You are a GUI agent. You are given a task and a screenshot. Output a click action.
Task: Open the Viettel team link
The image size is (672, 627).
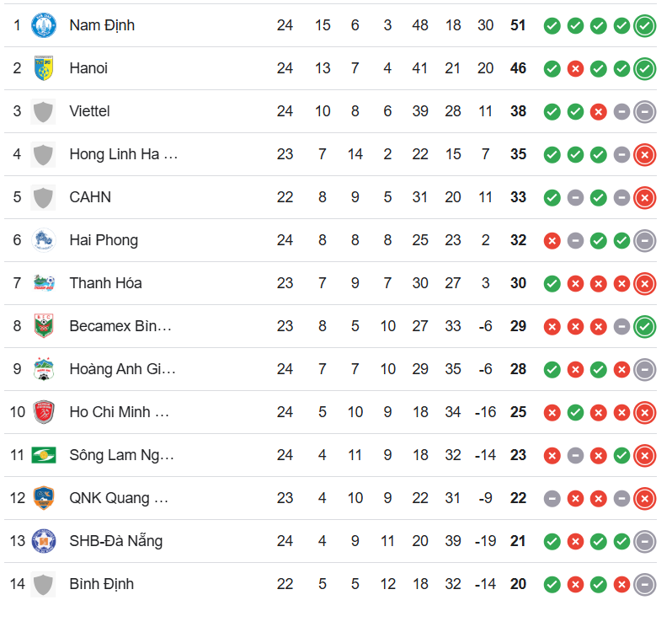click(89, 111)
